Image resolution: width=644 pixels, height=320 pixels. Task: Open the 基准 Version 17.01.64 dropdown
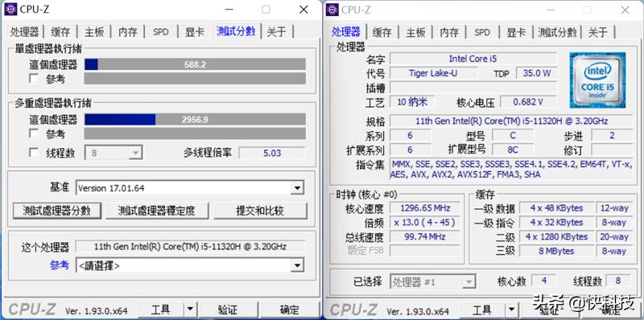(x=190, y=188)
